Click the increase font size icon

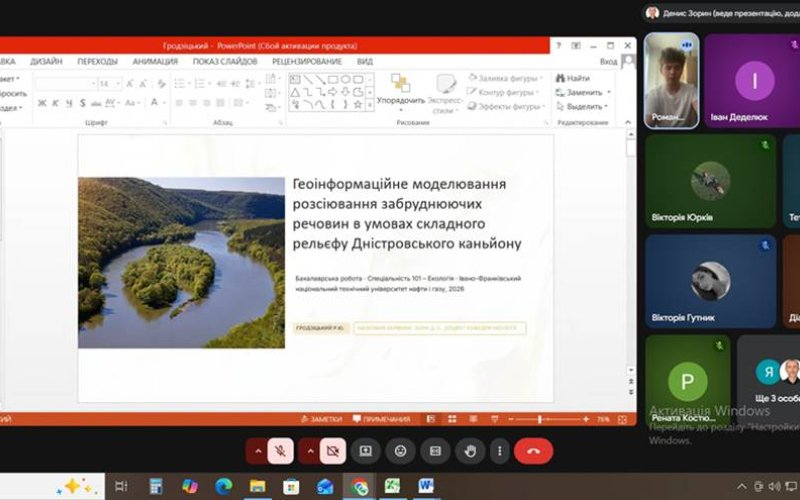(130, 84)
